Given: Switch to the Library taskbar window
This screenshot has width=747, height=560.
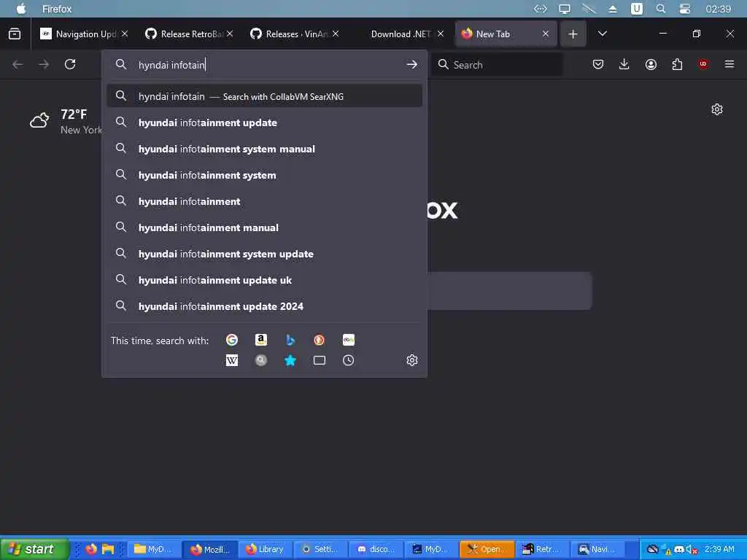Looking at the screenshot, I should click(265, 549).
